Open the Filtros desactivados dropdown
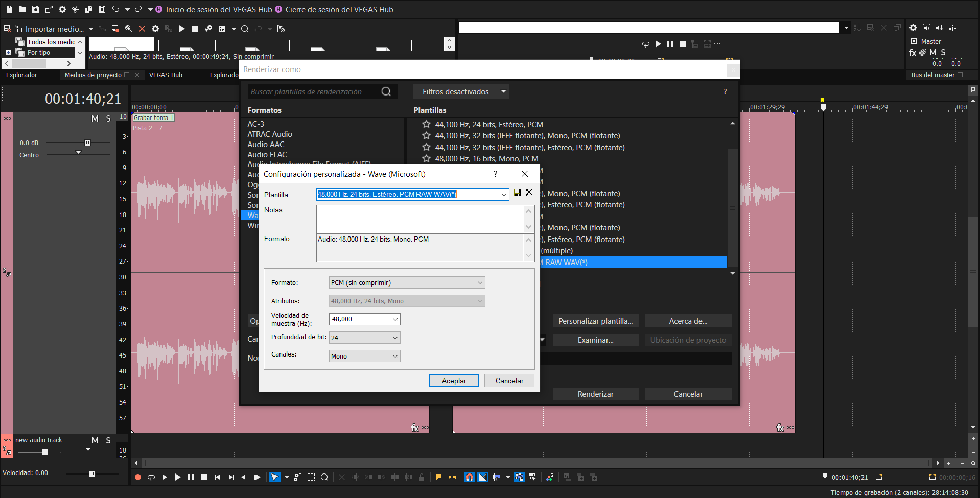 coord(461,91)
